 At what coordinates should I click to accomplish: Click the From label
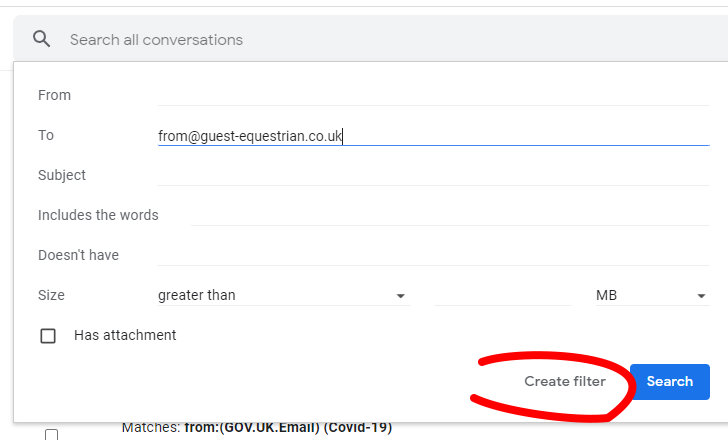click(54, 95)
